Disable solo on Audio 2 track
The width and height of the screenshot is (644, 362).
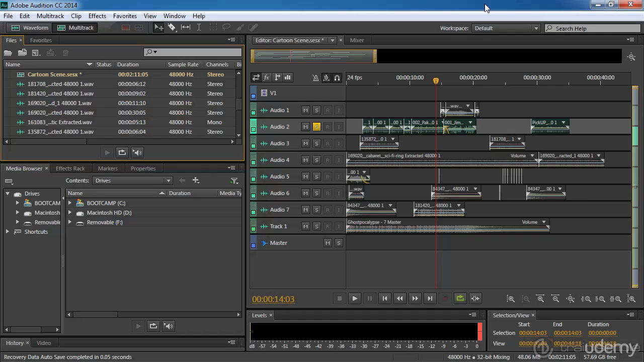[316, 127]
